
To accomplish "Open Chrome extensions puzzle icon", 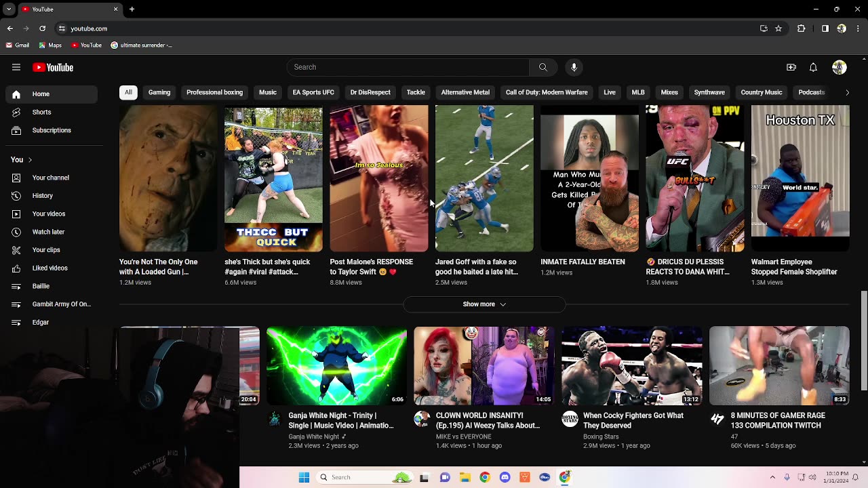I will [802, 28].
